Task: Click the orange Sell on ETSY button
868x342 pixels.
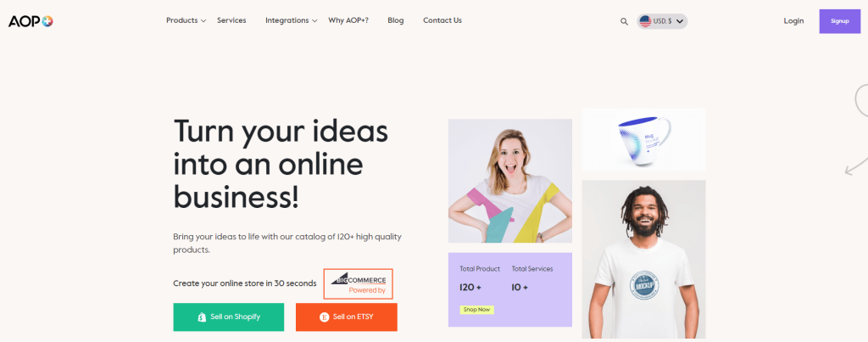Action: (347, 317)
